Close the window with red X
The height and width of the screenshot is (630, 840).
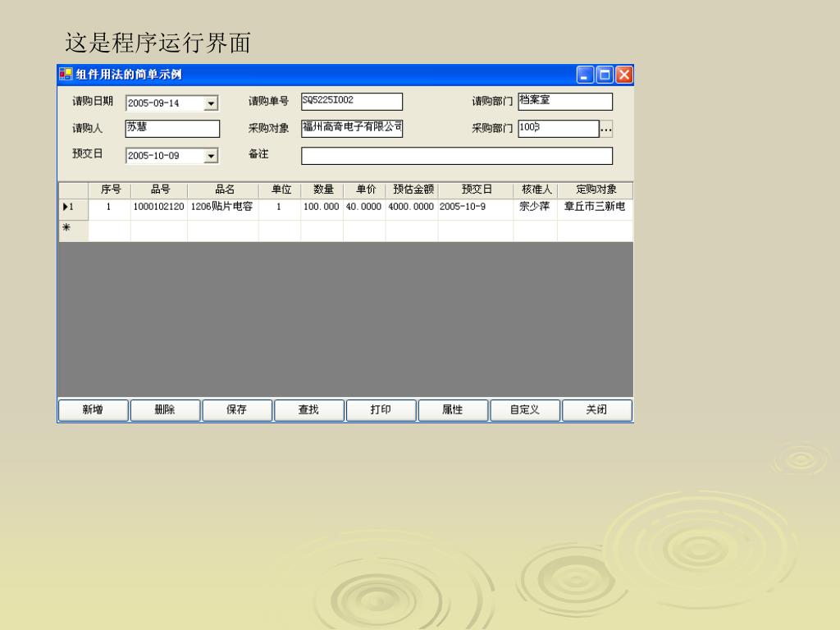pyautogui.click(x=624, y=75)
